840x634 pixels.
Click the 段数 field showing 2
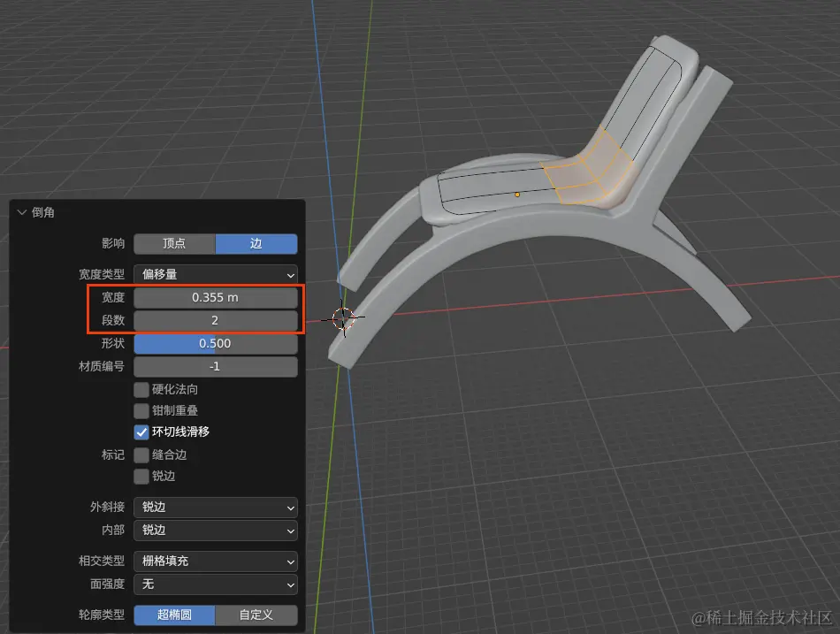pyautogui.click(x=216, y=320)
